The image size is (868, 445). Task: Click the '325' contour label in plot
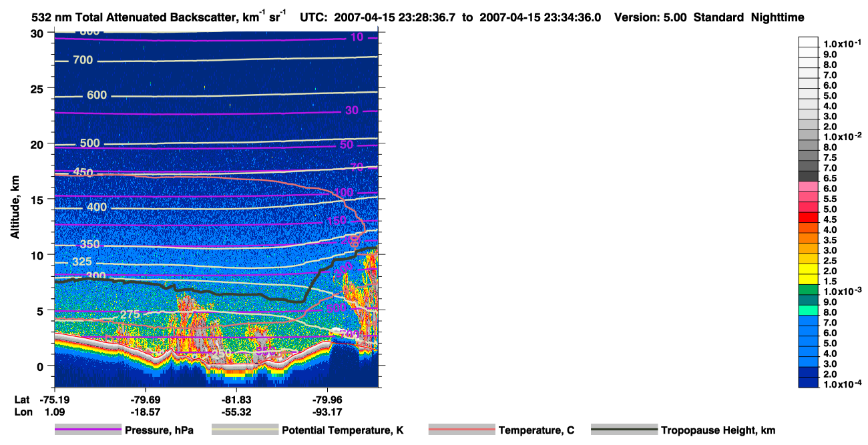click(x=83, y=262)
